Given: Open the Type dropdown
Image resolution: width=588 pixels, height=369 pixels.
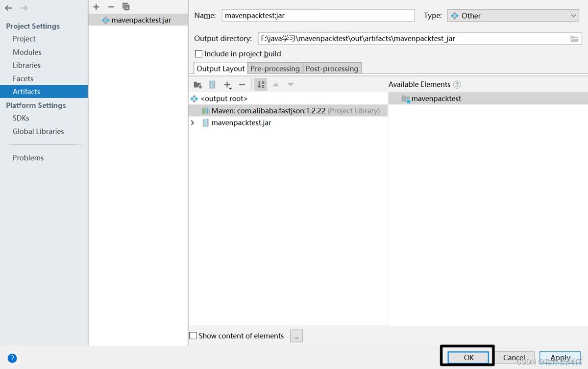Looking at the screenshot, I should pyautogui.click(x=513, y=16).
